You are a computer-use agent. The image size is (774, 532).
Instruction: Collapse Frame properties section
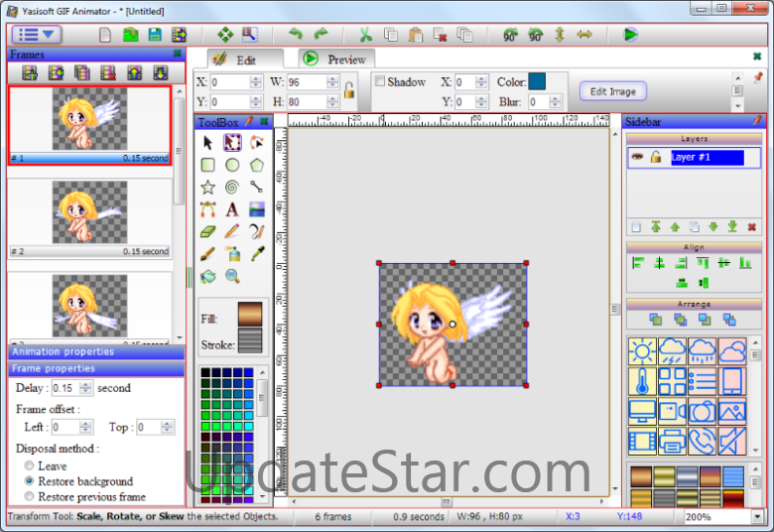pos(96,369)
